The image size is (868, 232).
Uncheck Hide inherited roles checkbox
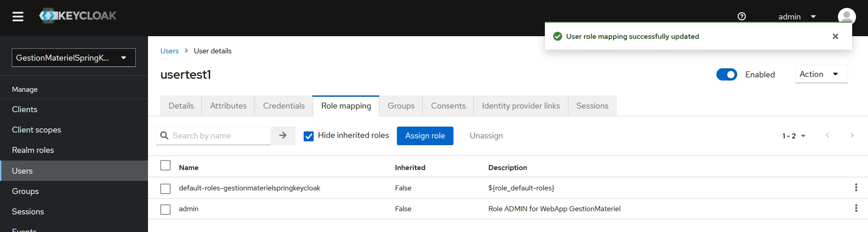tap(309, 136)
